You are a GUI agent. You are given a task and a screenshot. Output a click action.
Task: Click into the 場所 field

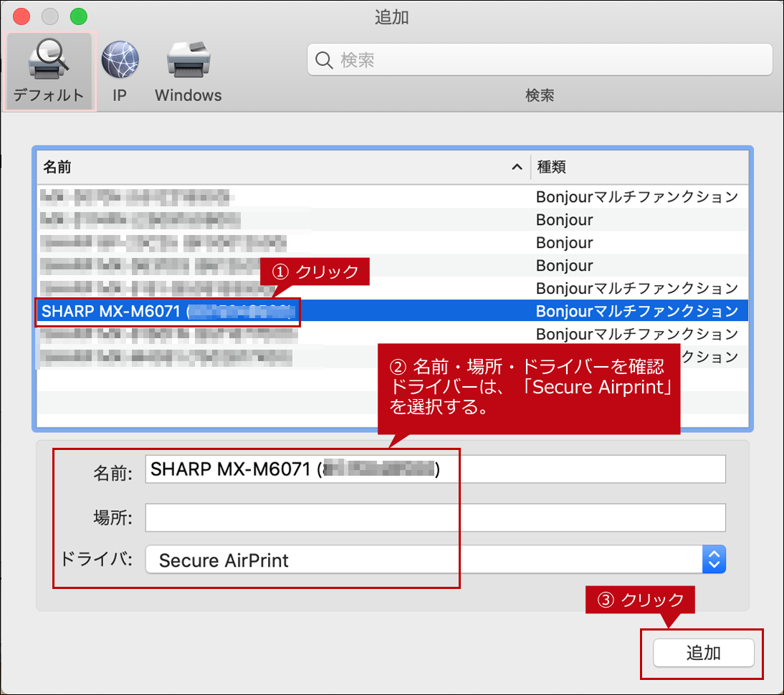coord(435,517)
